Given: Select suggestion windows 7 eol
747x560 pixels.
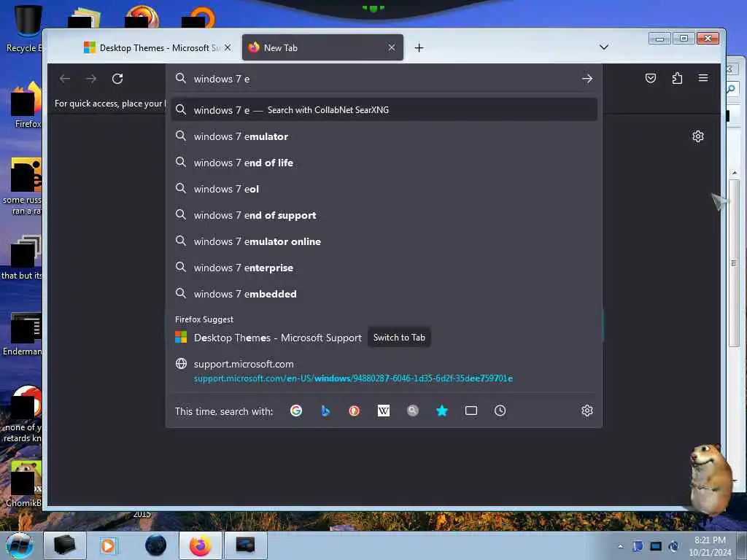Looking at the screenshot, I should point(384,189).
